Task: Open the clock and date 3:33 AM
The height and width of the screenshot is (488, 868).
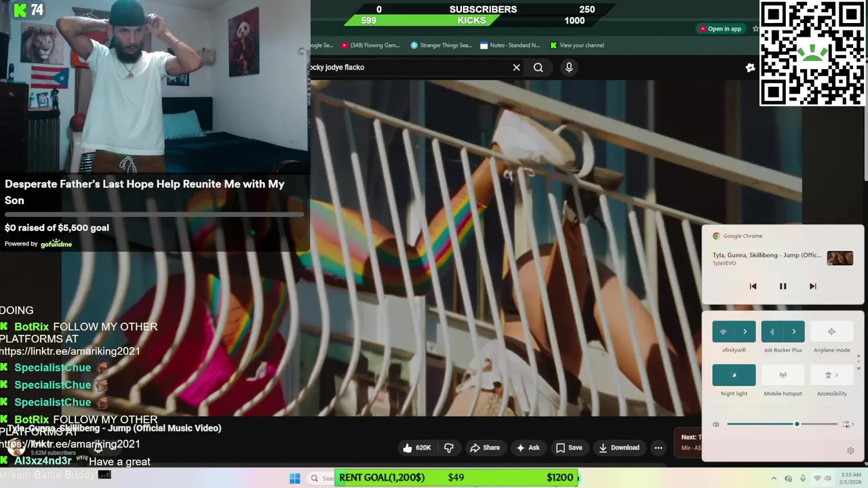Action: pos(851,479)
